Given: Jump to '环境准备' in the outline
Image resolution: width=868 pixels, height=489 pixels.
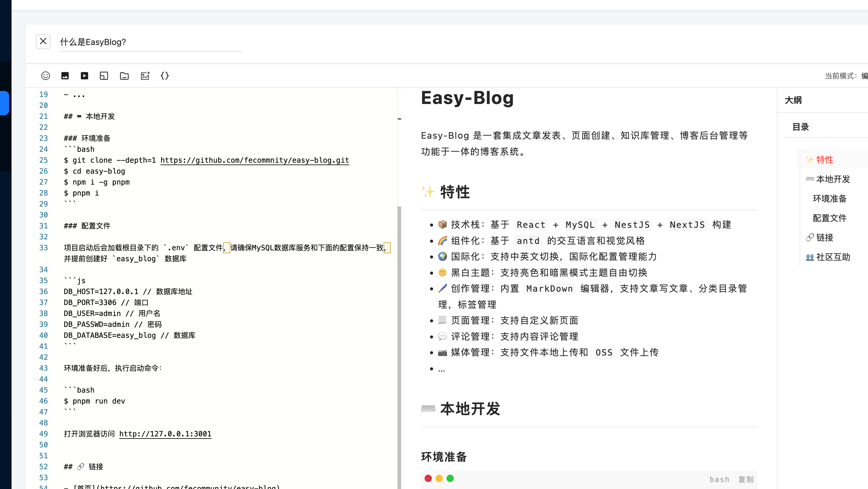Looking at the screenshot, I should pos(830,199).
